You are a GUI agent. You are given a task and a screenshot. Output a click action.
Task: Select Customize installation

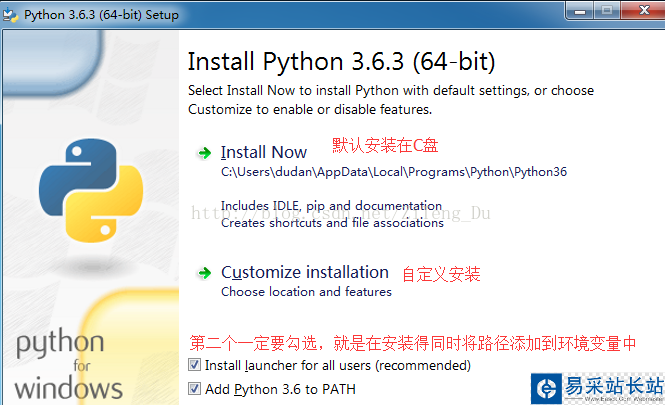tap(305, 272)
